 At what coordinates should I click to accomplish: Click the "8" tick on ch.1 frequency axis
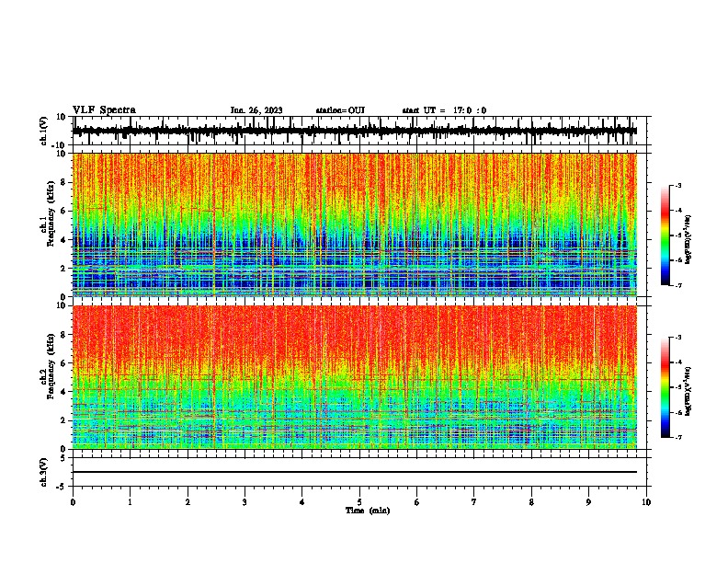click(x=63, y=182)
